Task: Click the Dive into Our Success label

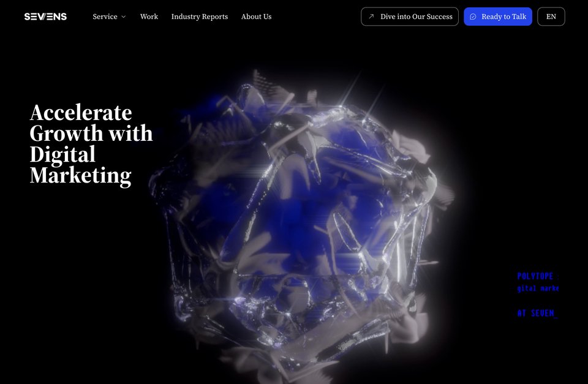Action: tap(417, 17)
